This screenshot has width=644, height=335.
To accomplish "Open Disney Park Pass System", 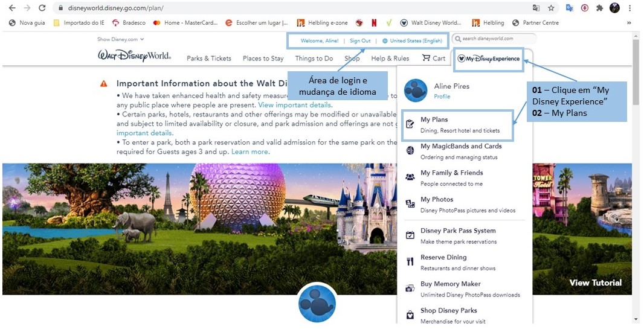I will click(x=458, y=235).
